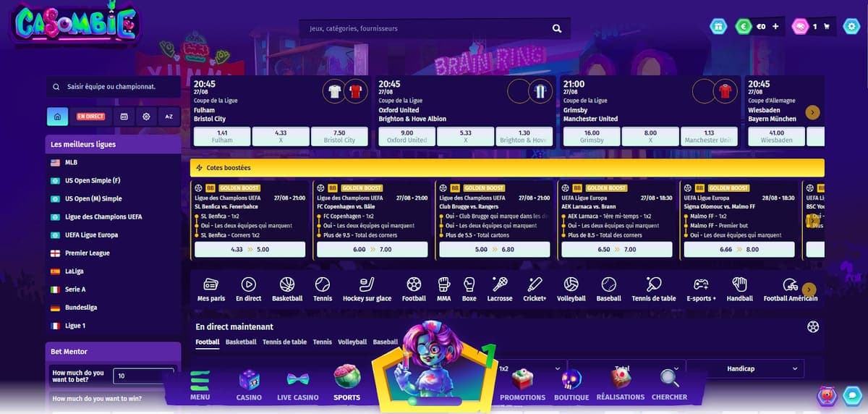Open the green gift box icon

(718, 27)
